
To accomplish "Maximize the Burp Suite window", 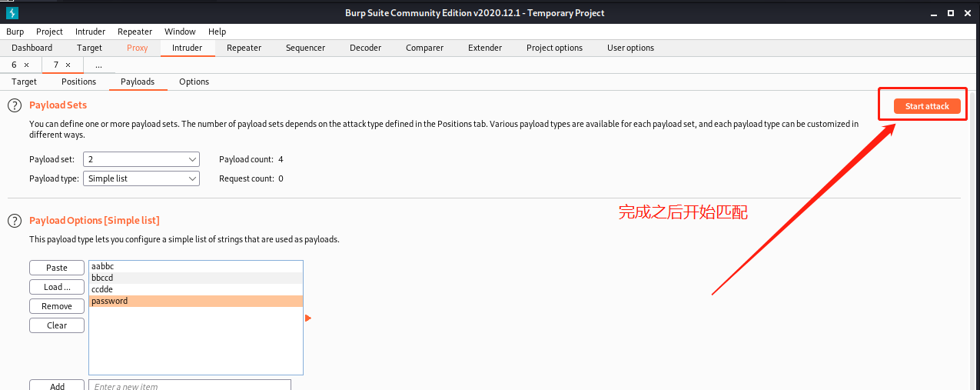I will pyautogui.click(x=951, y=13).
